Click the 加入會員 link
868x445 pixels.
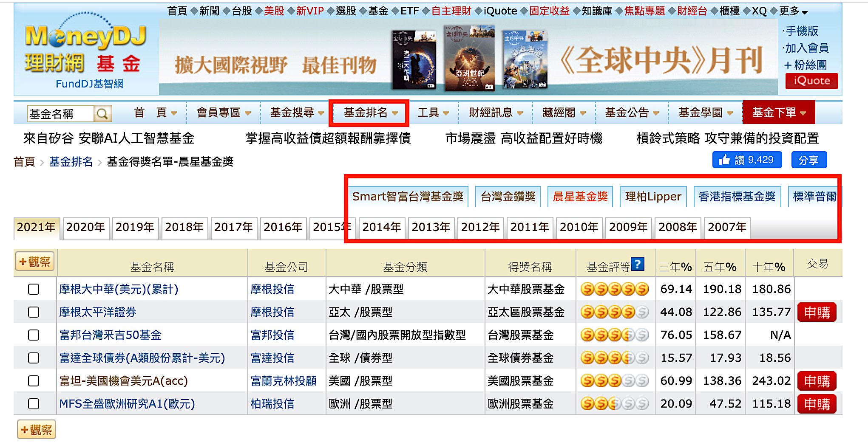[x=807, y=48]
